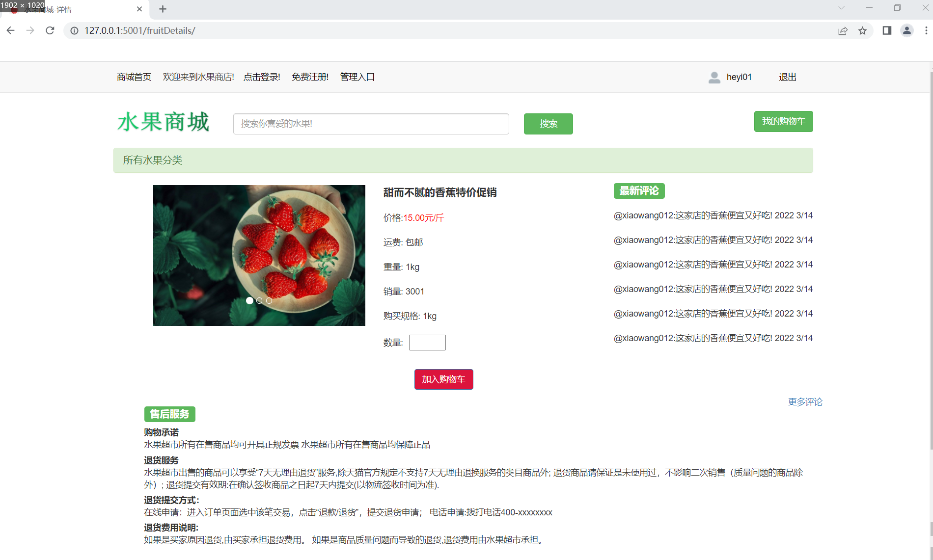The width and height of the screenshot is (933, 560).
Task: Click the 购物承诺 heading
Action: (x=162, y=432)
